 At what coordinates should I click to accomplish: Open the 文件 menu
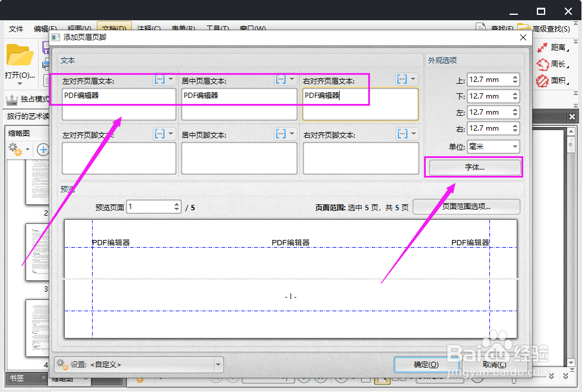pyautogui.click(x=16, y=29)
